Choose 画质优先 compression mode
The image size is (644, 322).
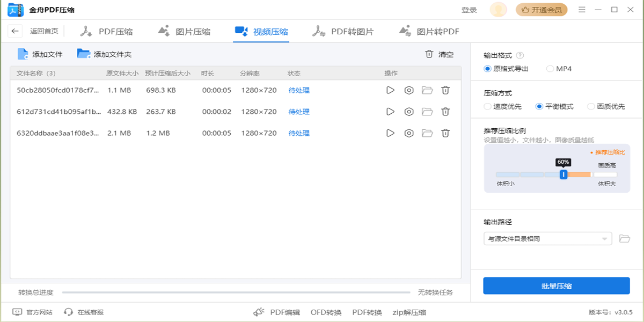point(606,106)
